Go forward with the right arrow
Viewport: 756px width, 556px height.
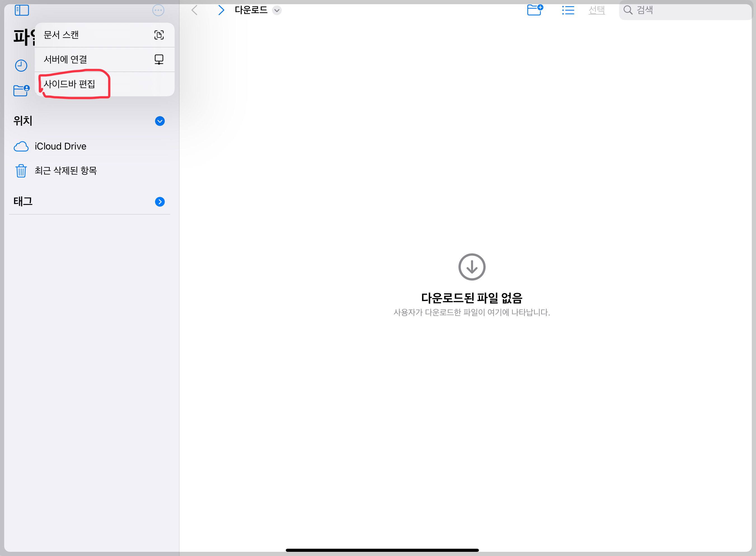[x=221, y=10]
